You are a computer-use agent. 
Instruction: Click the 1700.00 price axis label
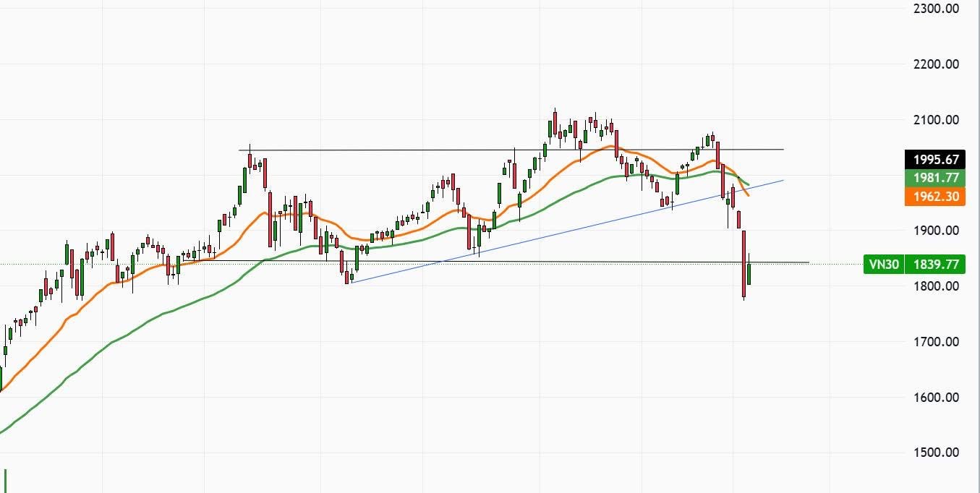point(936,342)
